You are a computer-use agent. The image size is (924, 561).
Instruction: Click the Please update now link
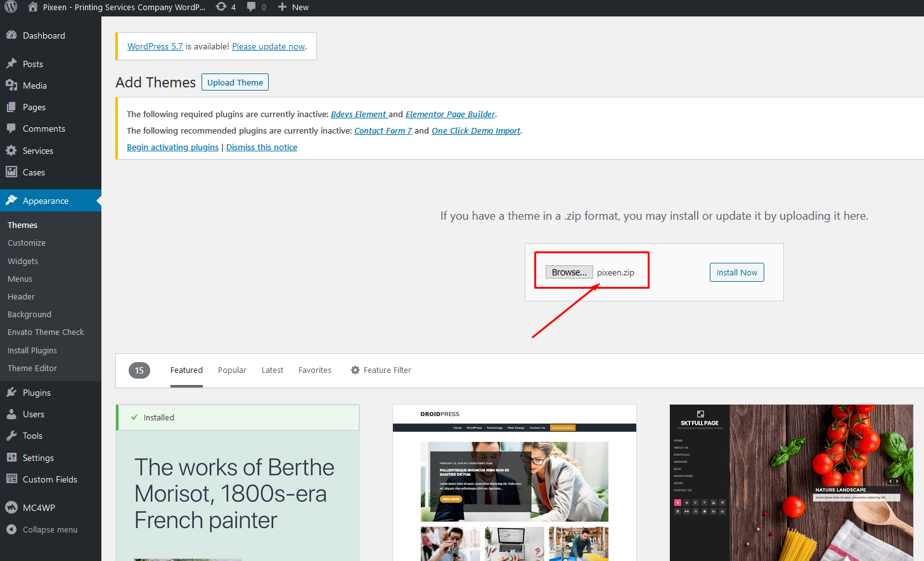(268, 46)
